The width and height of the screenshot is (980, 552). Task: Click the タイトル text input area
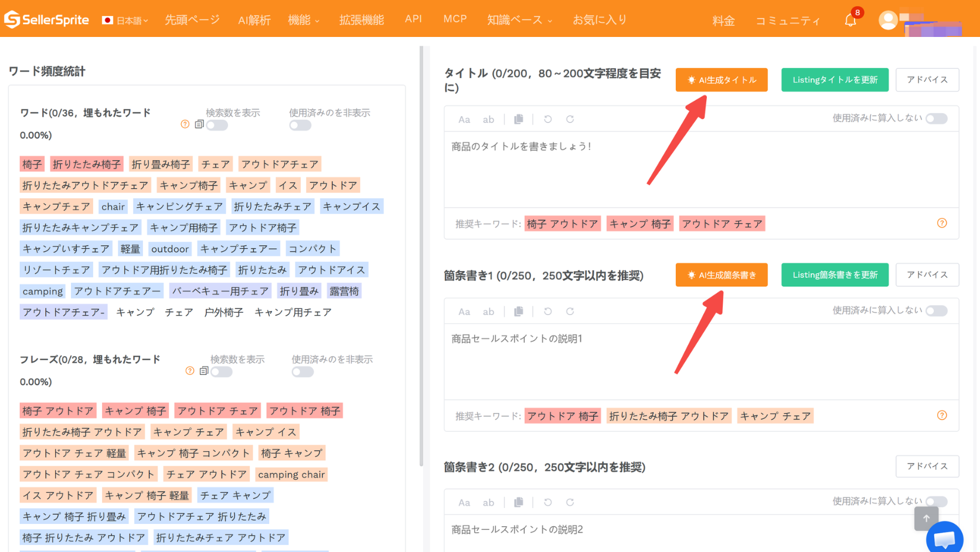point(701,170)
